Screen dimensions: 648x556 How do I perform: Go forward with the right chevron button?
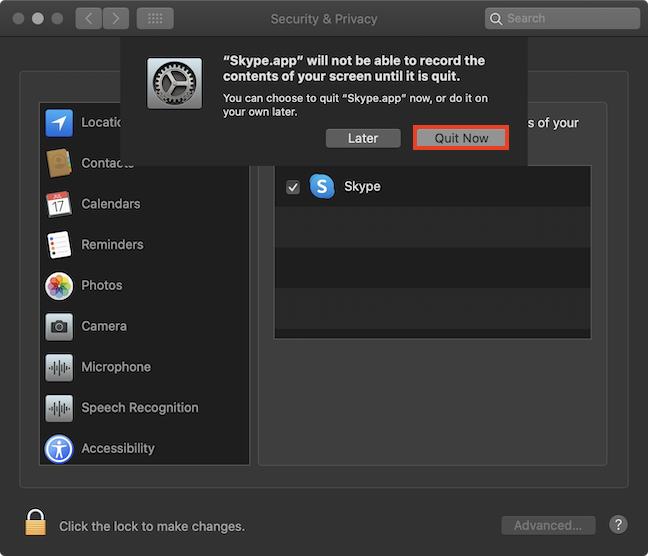pos(116,19)
